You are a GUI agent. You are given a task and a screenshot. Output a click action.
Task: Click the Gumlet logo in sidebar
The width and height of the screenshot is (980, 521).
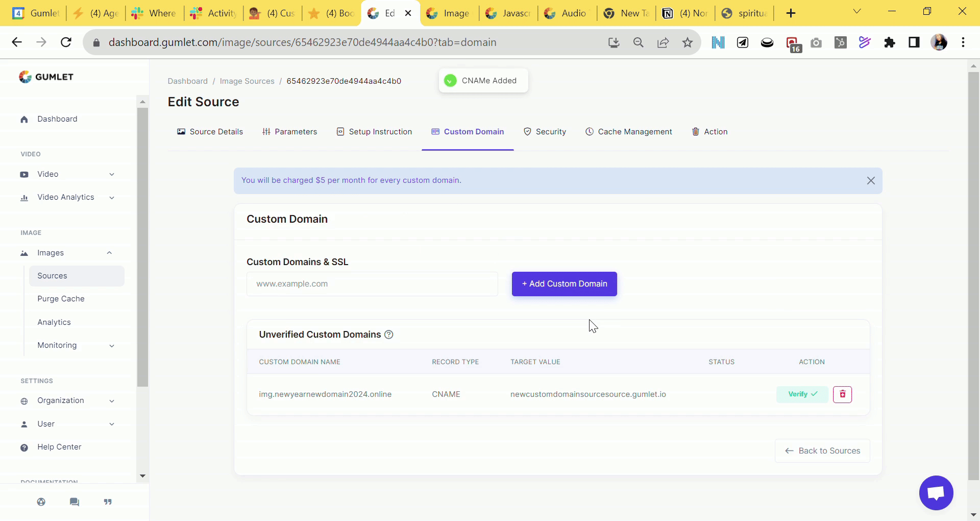click(x=46, y=77)
